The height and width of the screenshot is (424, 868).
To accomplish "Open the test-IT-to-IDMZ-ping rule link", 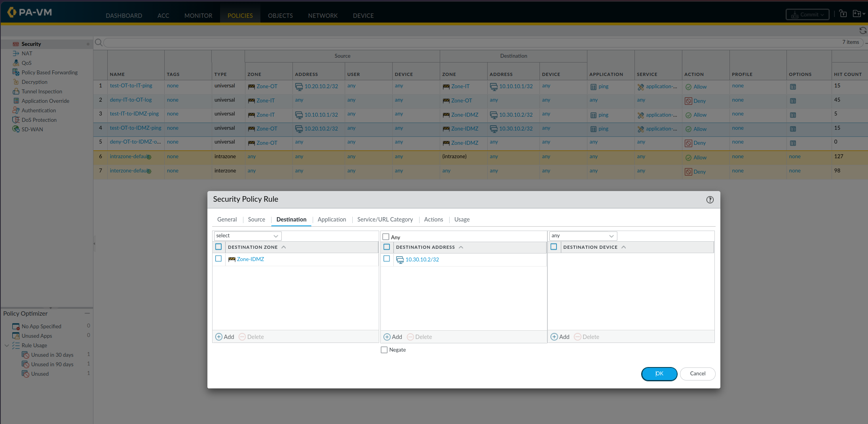I will click(134, 114).
